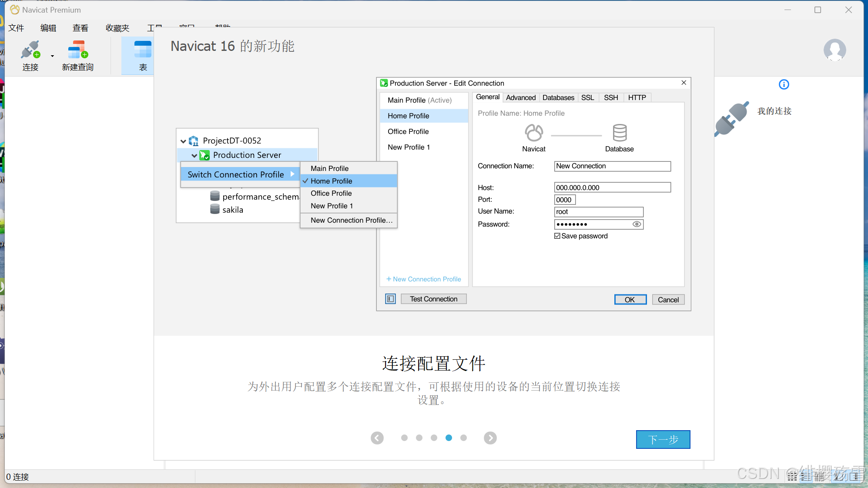The height and width of the screenshot is (488, 868).
Task: Select the performance_schema database row
Action: (255, 197)
